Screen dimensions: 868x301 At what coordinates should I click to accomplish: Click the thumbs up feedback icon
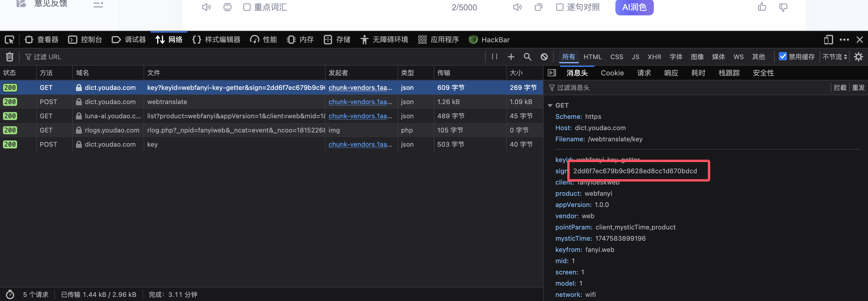[762, 7]
